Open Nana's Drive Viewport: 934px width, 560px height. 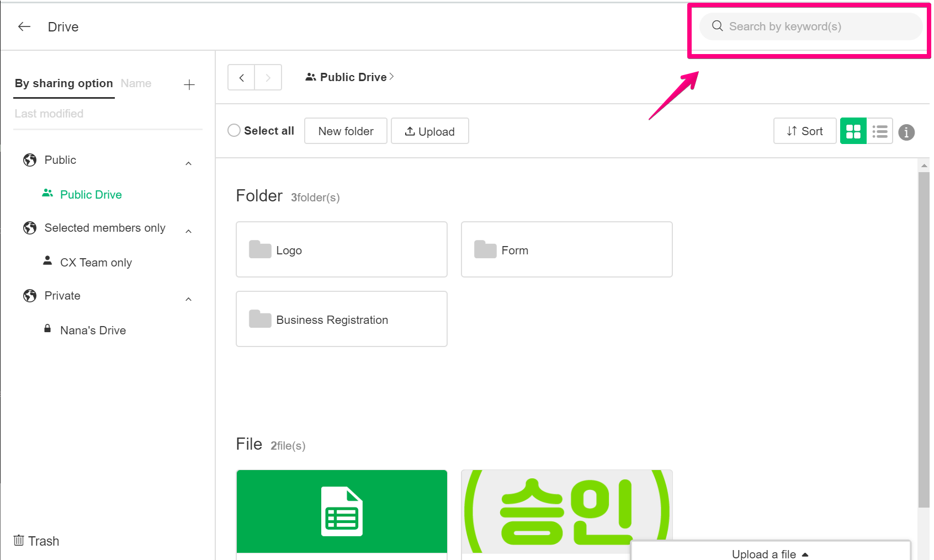[93, 330]
